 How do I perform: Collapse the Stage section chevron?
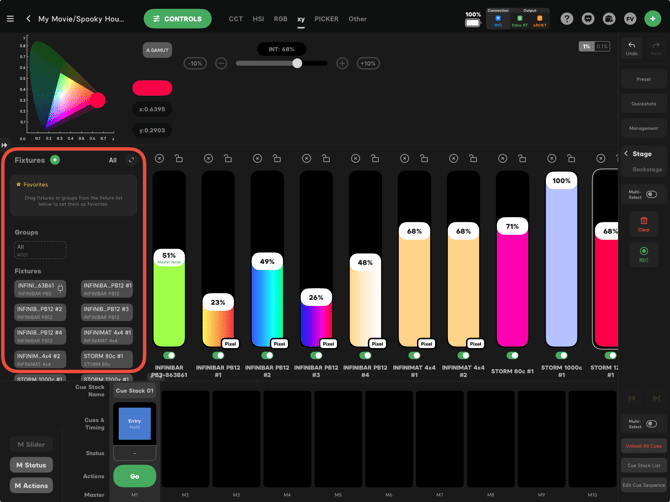[x=626, y=153]
